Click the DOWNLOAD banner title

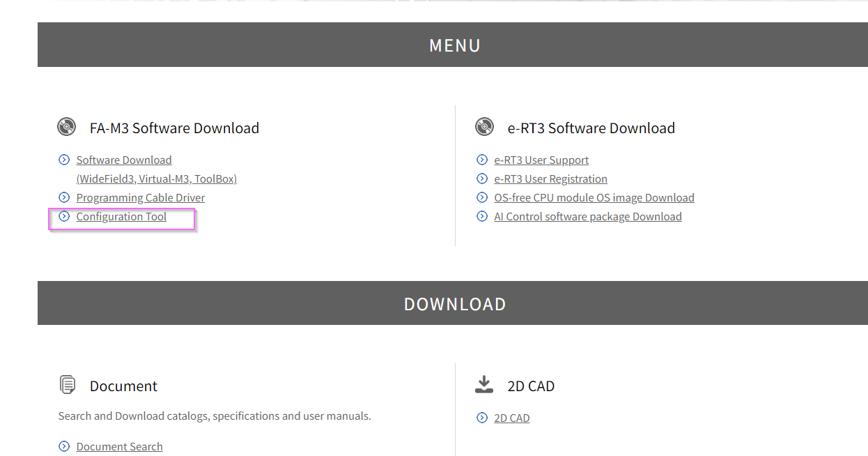click(x=455, y=304)
